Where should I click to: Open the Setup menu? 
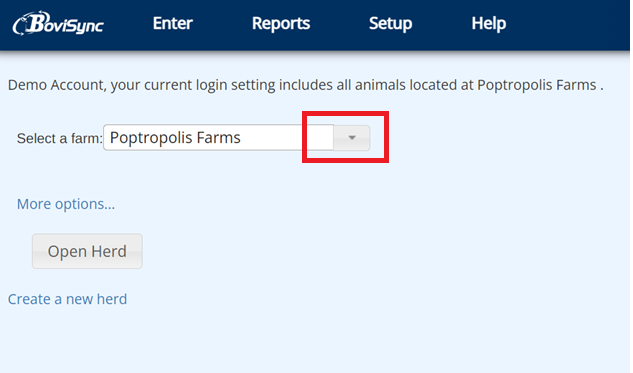point(390,23)
